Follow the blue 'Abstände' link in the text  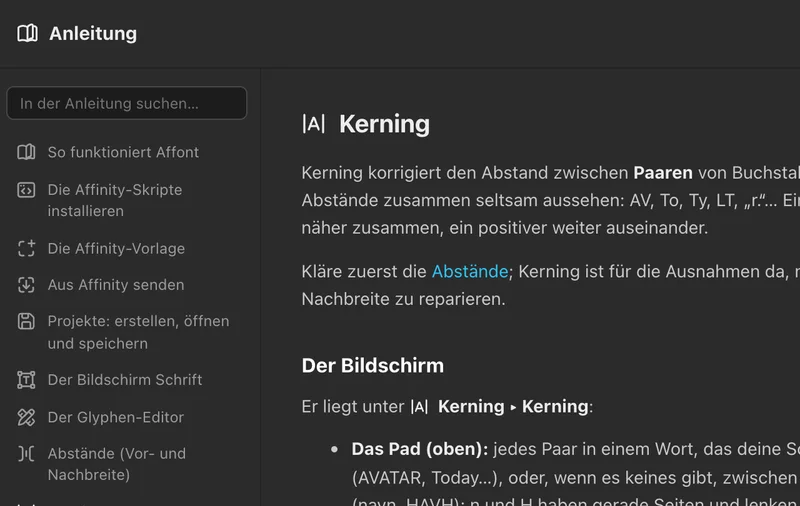(470, 271)
